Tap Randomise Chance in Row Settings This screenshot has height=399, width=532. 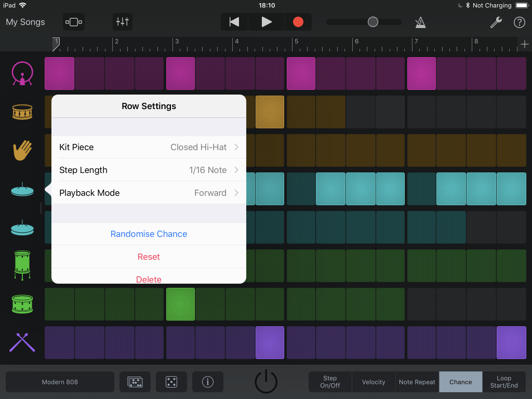[x=149, y=234]
